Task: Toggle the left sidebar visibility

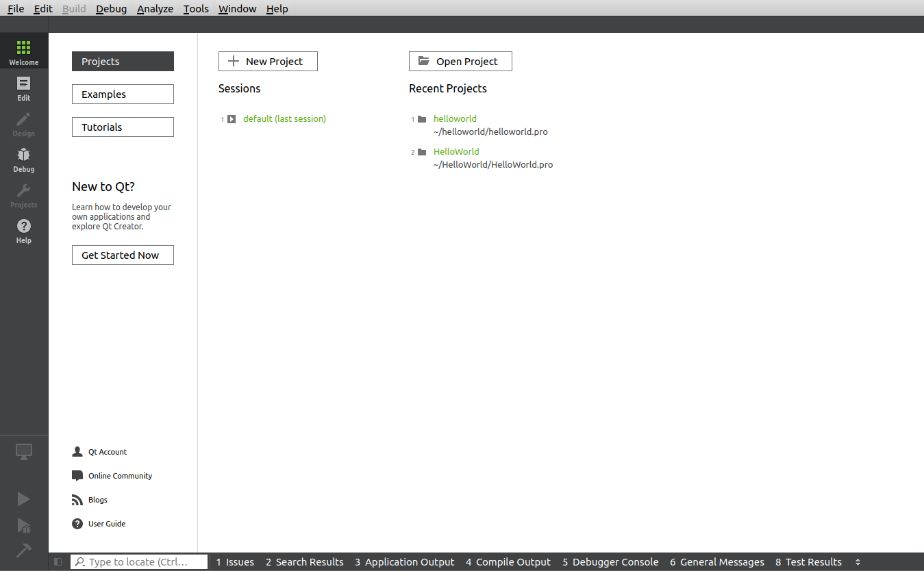Action: [58, 562]
